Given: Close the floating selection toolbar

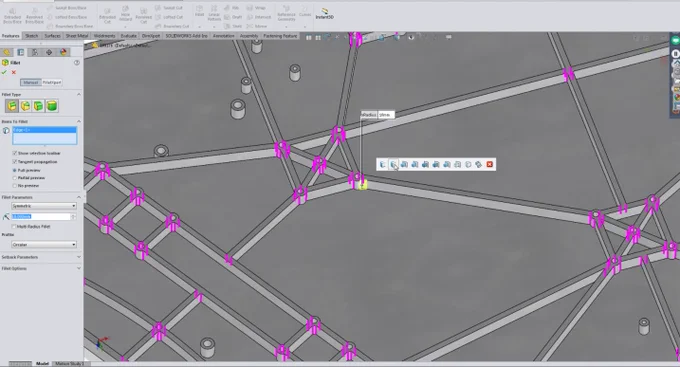Looking at the screenshot, I should pyautogui.click(x=490, y=164).
